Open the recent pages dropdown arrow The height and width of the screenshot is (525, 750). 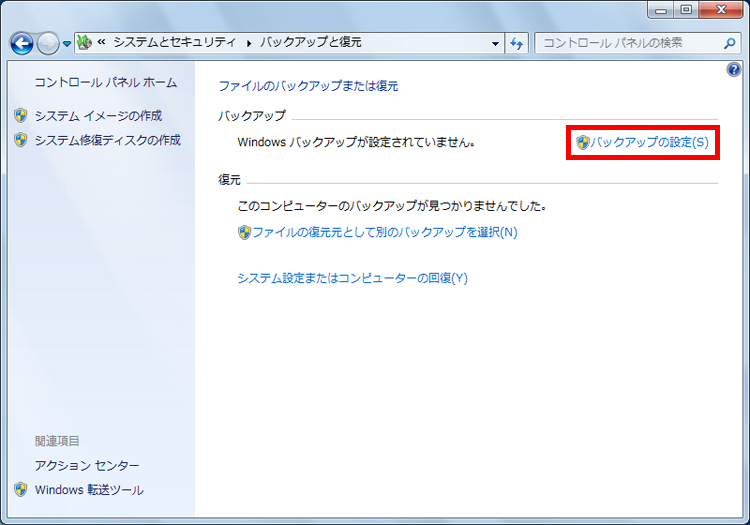tap(67, 44)
